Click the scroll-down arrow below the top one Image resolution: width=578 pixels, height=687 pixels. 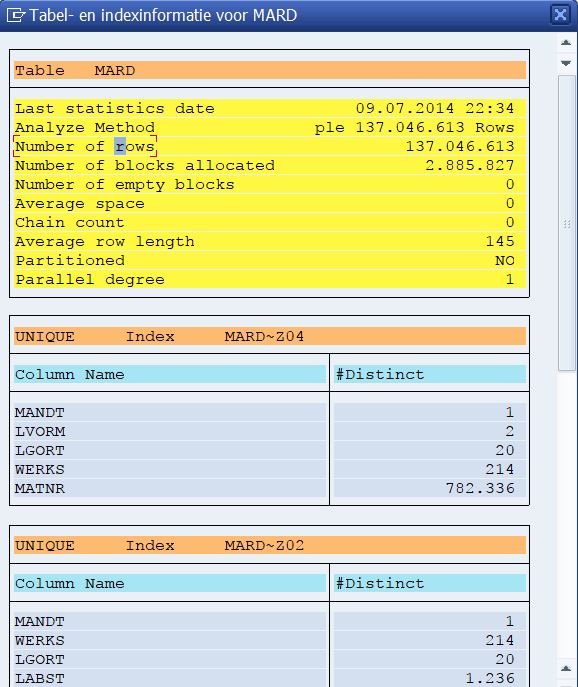click(x=566, y=63)
